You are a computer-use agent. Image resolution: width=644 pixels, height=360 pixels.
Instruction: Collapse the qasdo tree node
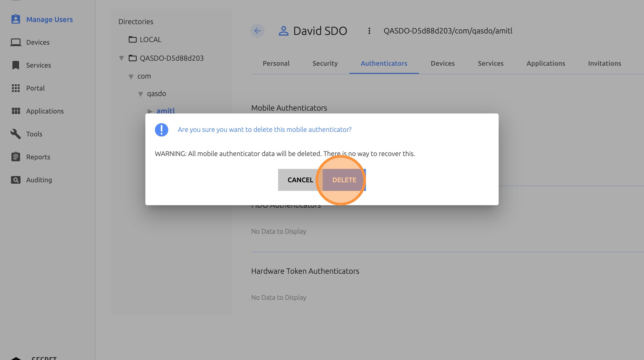(x=141, y=94)
